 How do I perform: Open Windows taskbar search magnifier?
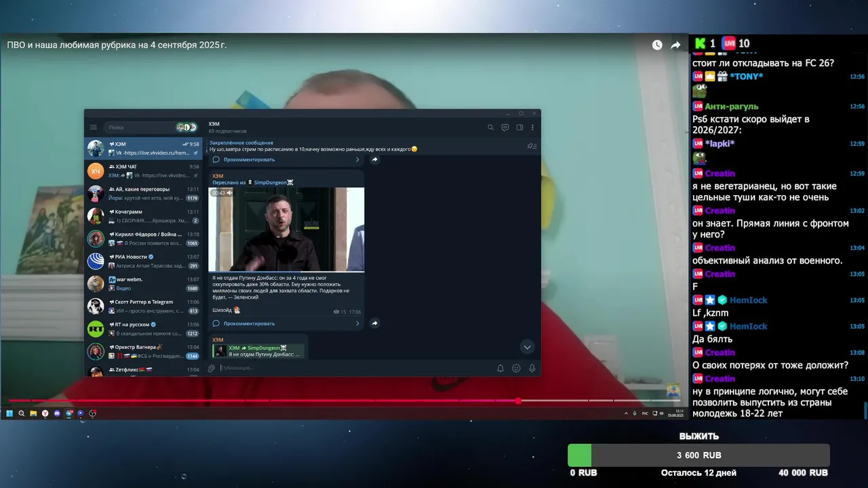coord(22,413)
